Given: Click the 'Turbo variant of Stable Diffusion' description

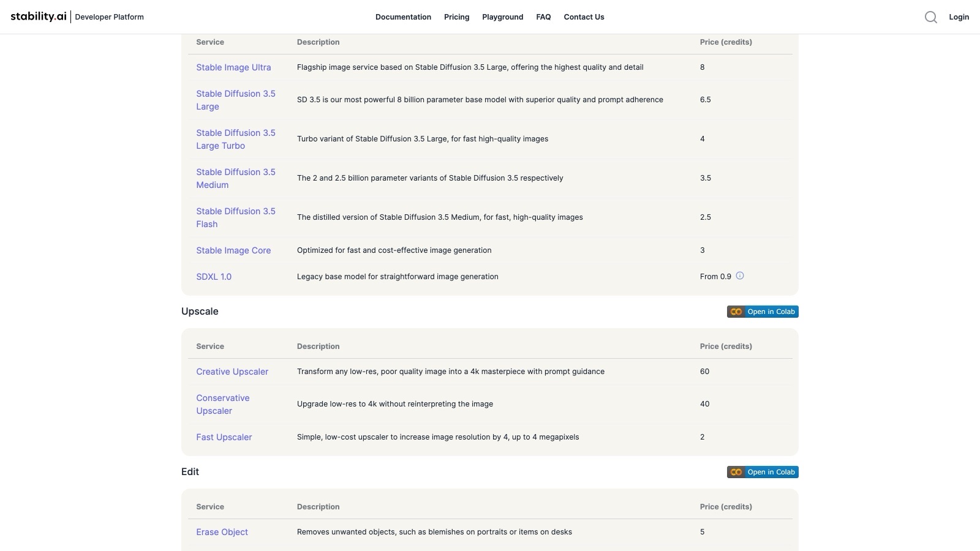Looking at the screenshot, I should (423, 139).
